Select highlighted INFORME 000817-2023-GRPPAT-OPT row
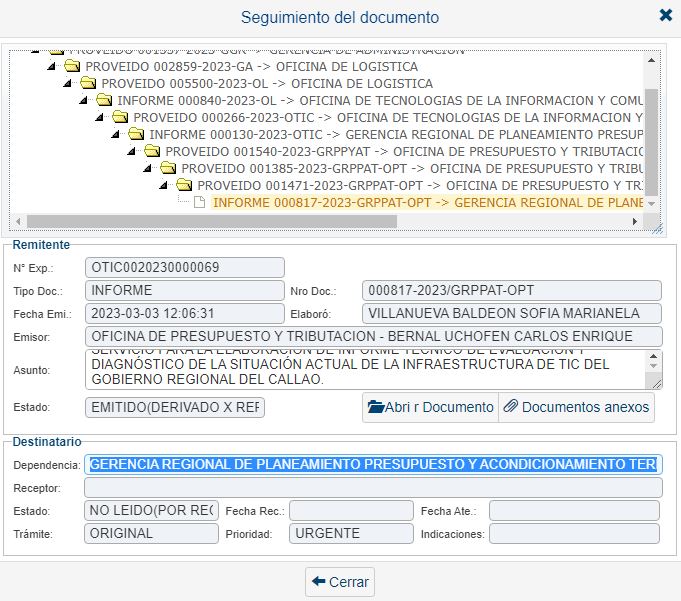 [427, 202]
